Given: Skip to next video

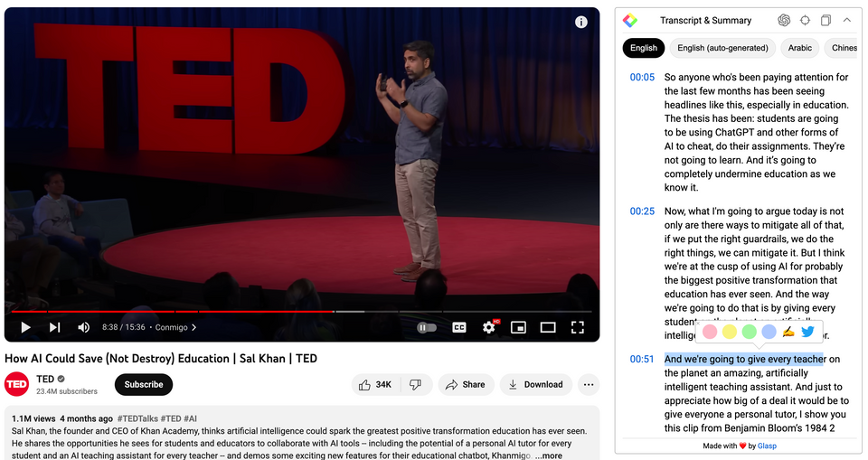Looking at the screenshot, I should click(54, 327).
